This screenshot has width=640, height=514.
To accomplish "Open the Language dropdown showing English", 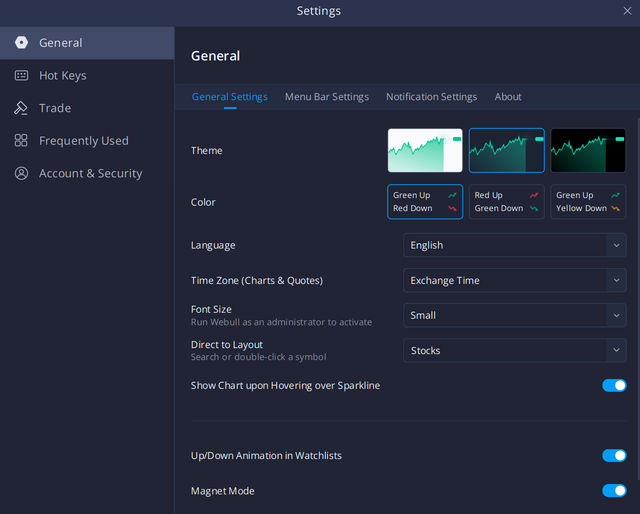I will point(515,245).
